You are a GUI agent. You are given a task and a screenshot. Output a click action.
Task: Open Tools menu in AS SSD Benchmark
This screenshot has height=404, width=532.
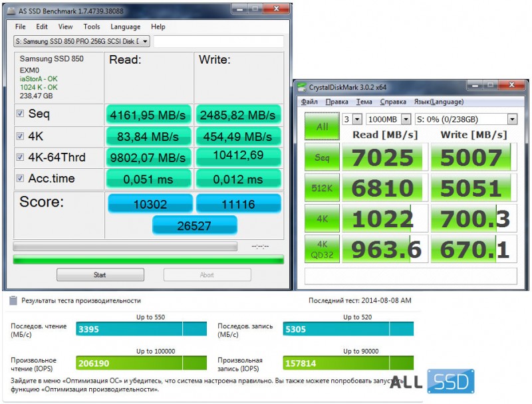[x=92, y=27]
